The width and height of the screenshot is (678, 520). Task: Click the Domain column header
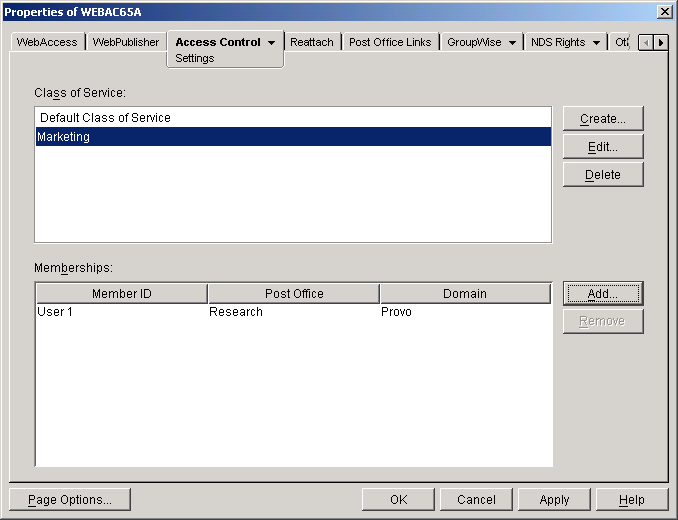[465, 293]
